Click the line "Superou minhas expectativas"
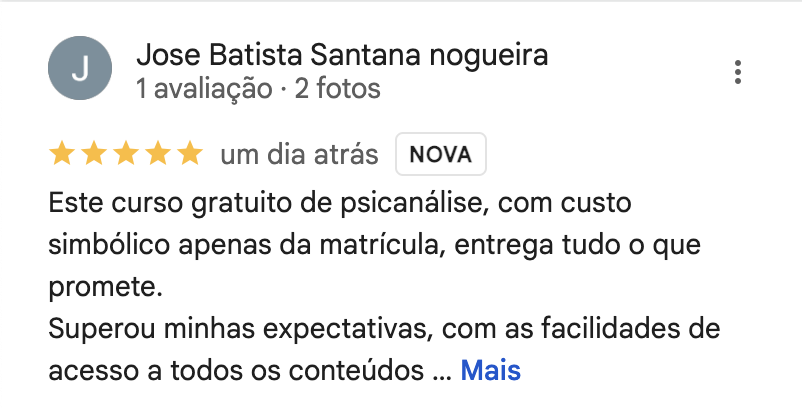 pyautogui.click(x=384, y=329)
